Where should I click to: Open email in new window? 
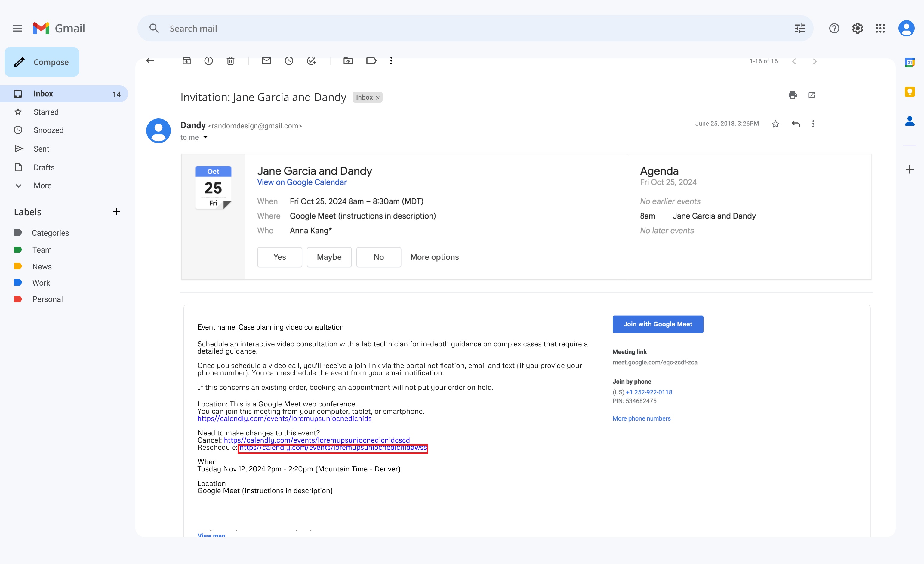coord(812,95)
